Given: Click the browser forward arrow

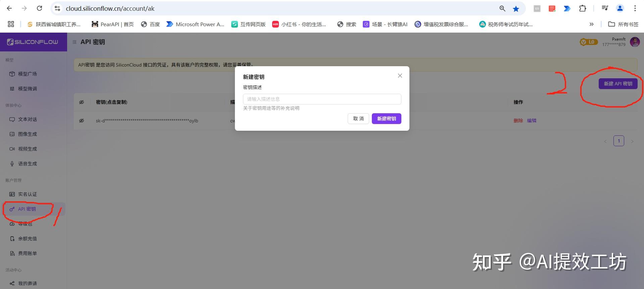Looking at the screenshot, I should (24, 8).
